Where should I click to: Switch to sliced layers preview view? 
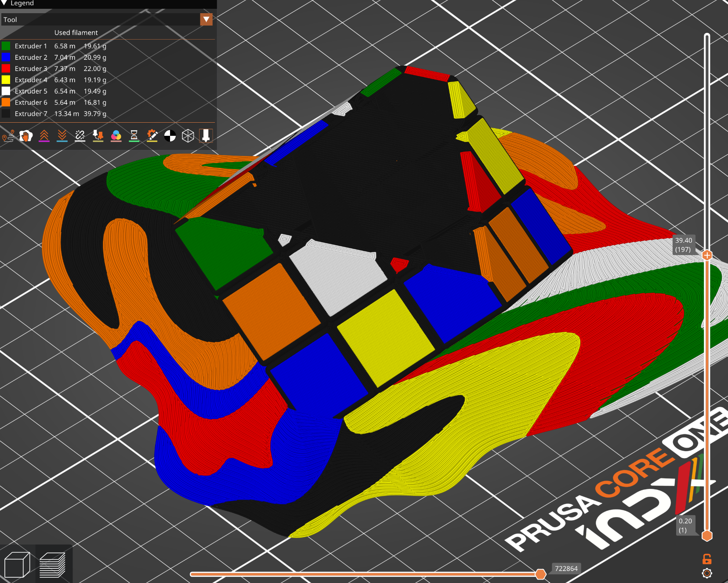coord(53,565)
